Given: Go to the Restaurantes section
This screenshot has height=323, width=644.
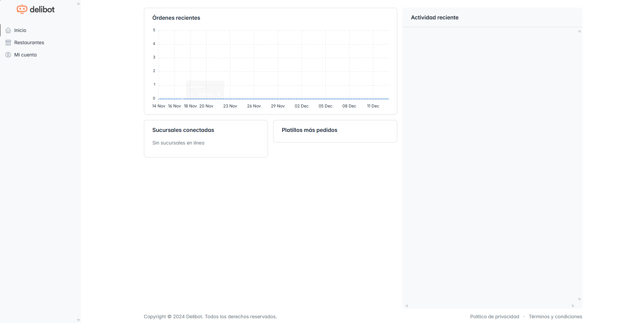Looking at the screenshot, I should point(29,42).
